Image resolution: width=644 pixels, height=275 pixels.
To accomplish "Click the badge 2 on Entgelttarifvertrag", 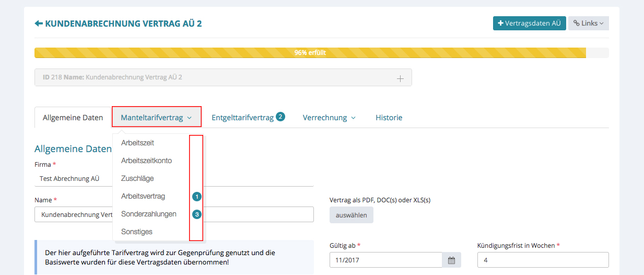I will (280, 117).
